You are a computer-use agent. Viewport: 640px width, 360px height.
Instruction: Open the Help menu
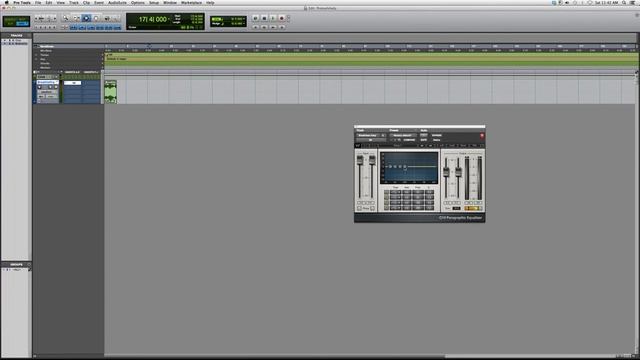210,2
